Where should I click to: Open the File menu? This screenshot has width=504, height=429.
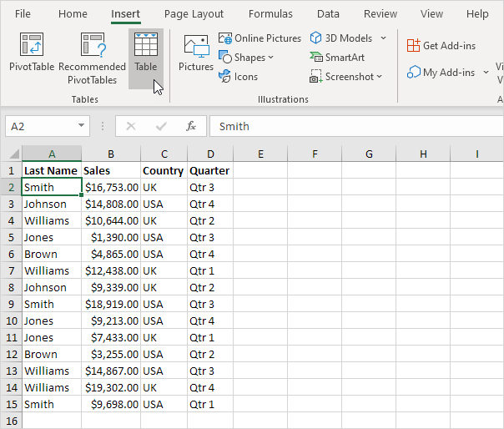click(x=23, y=14)
